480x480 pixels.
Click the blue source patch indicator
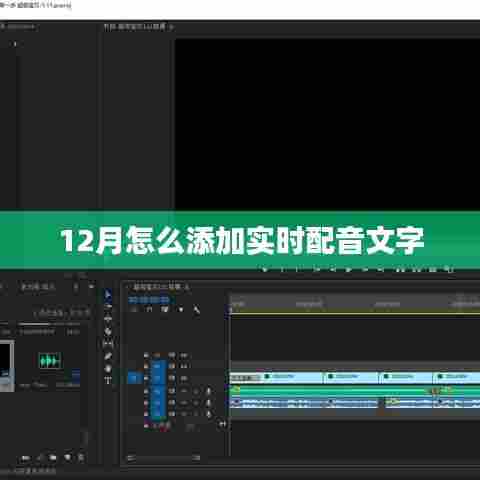pyautogui.click(x=135, y=378)
